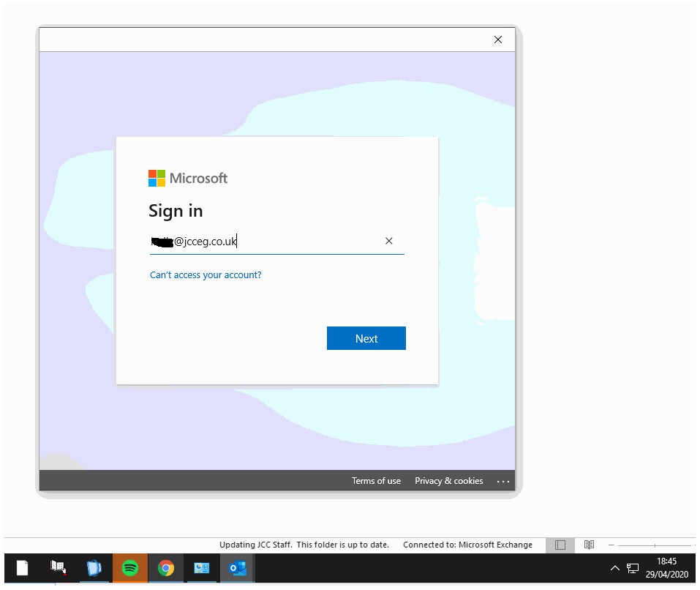Screen dimensions: 700x590
Task: Adjust the zoom slider in status bar
Action: (655, 545)
